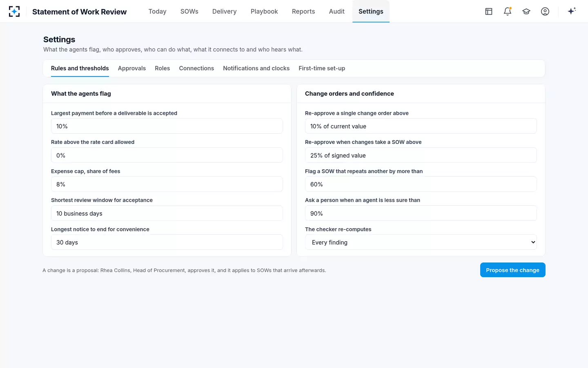Navigate to the Playbook menu
Screen dimensions: 588x368
coord(264,11)
